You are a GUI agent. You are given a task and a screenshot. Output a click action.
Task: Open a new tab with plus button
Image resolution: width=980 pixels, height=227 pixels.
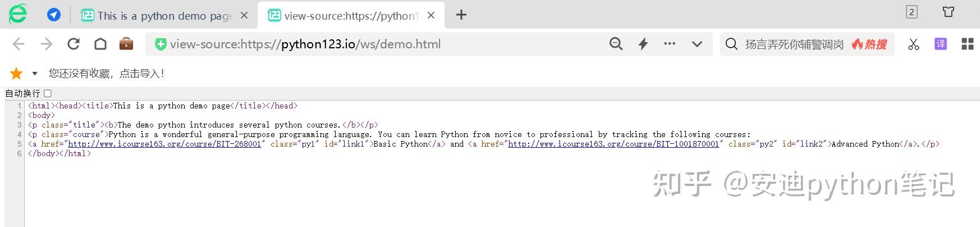tap(461, 15)
